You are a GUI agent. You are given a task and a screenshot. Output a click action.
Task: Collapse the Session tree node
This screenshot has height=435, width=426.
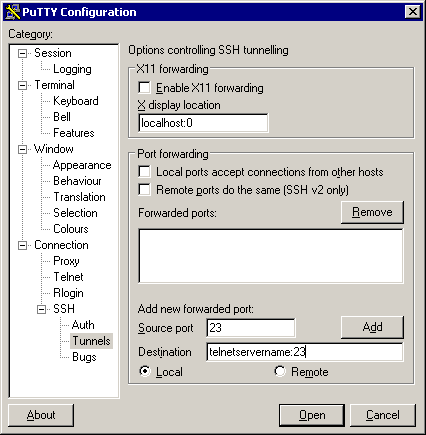pos(22,53)
